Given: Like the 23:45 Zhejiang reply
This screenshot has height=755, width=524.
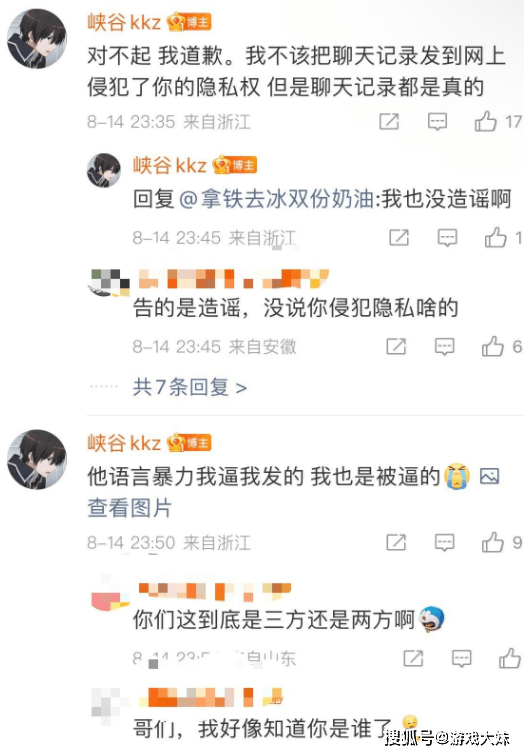Looking at the screenshot, I should click(496, 237).
